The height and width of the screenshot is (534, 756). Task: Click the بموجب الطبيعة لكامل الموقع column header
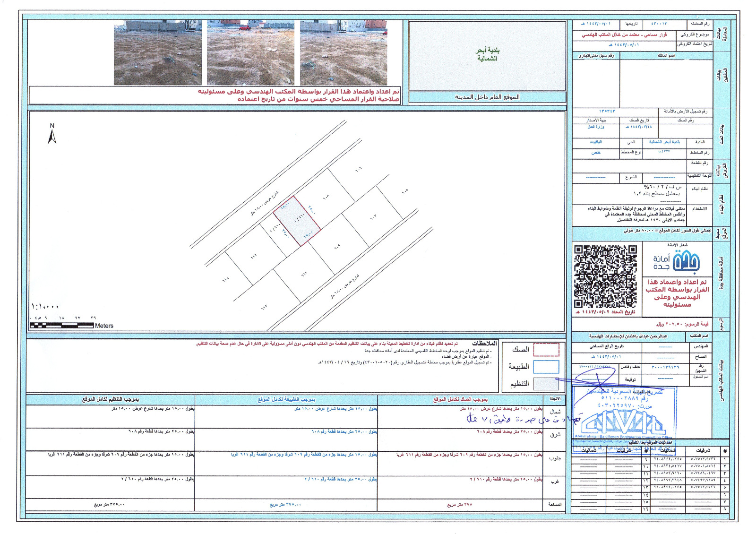pos(286,399)
